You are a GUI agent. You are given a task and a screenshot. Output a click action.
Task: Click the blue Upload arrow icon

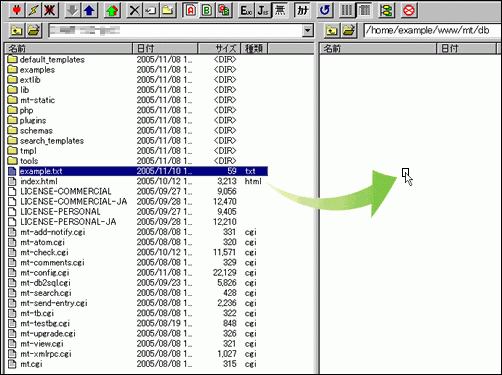click(89, 10)
